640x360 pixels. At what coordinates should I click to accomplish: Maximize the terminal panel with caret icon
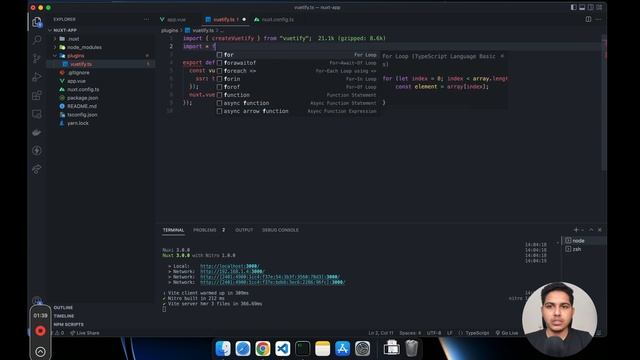[591, 230]
